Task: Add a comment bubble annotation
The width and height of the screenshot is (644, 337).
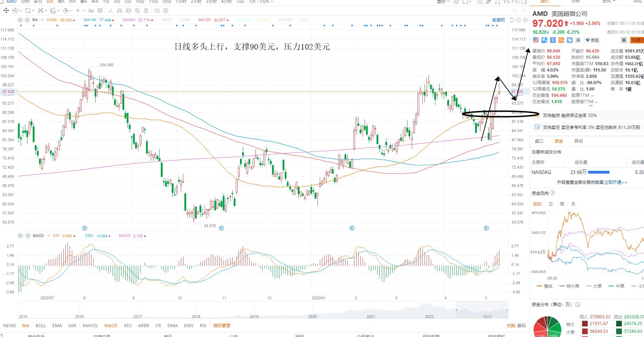Action: [100, 11]
